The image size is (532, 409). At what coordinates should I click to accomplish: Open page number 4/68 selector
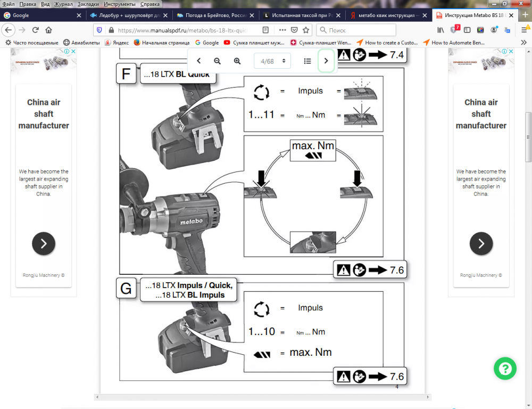pos(272,61)
